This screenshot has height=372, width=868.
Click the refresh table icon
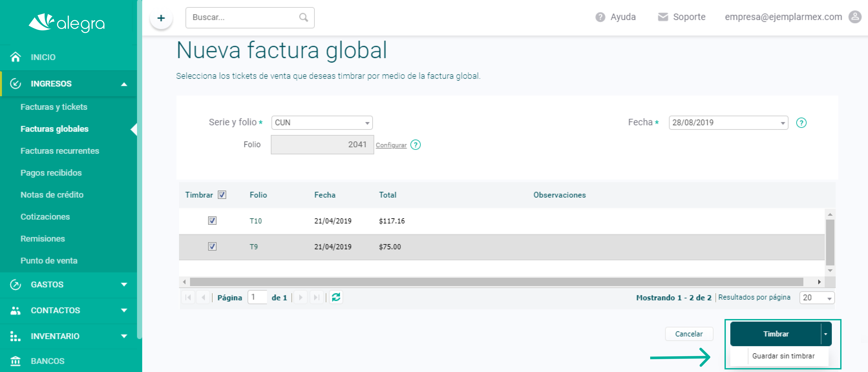click(336, 297)
